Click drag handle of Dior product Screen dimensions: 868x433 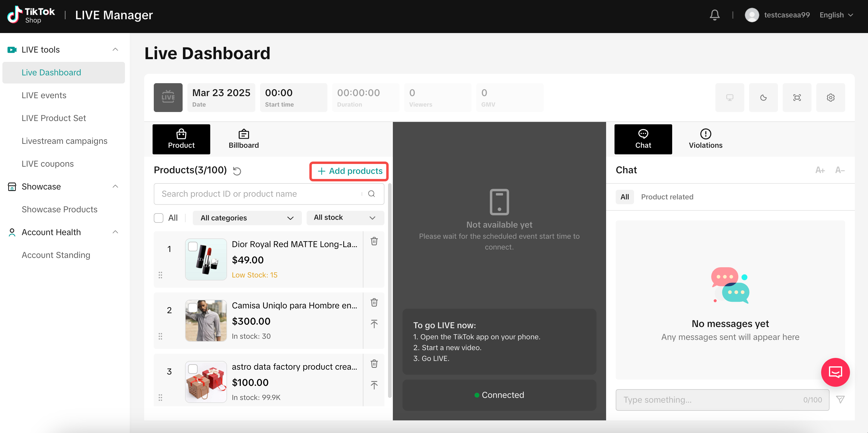pos(160,275)
